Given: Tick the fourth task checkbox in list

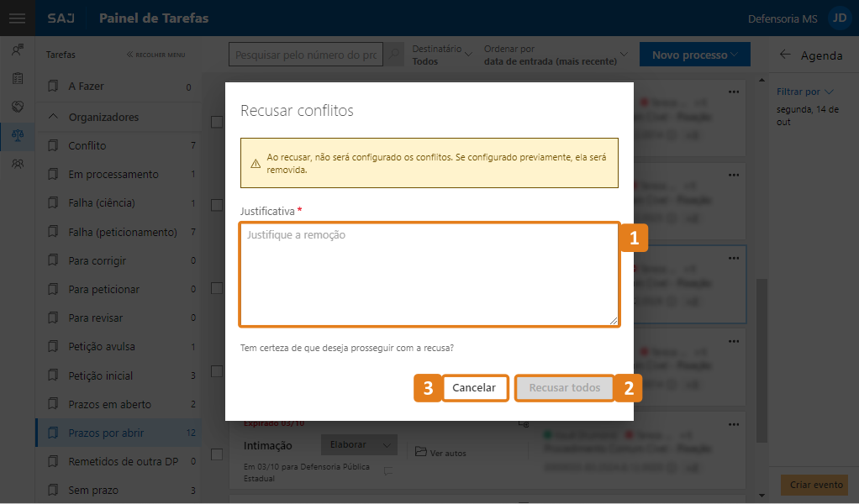Looking at the screenshot, I should [x=217, y=371].
